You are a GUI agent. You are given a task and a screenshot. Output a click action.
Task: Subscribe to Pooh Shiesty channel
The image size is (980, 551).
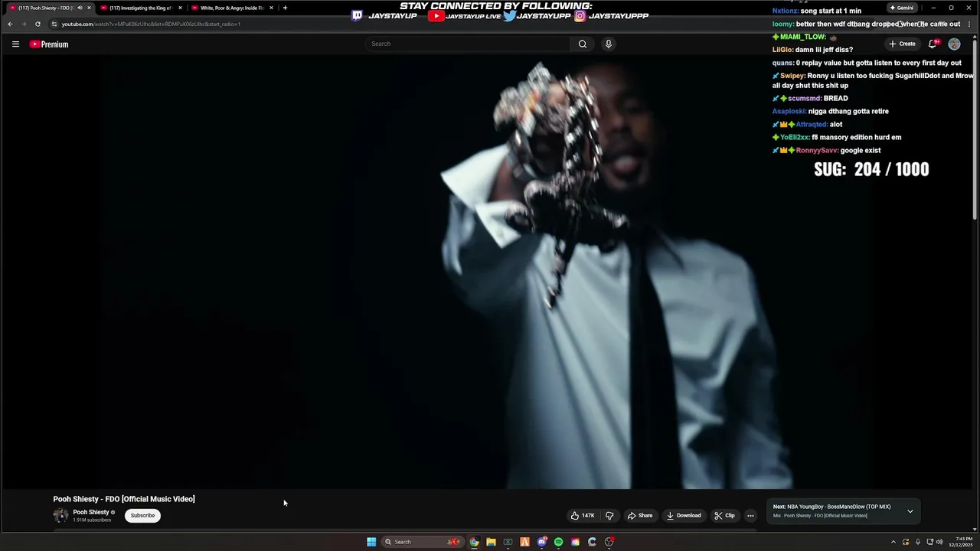point(142,516)
